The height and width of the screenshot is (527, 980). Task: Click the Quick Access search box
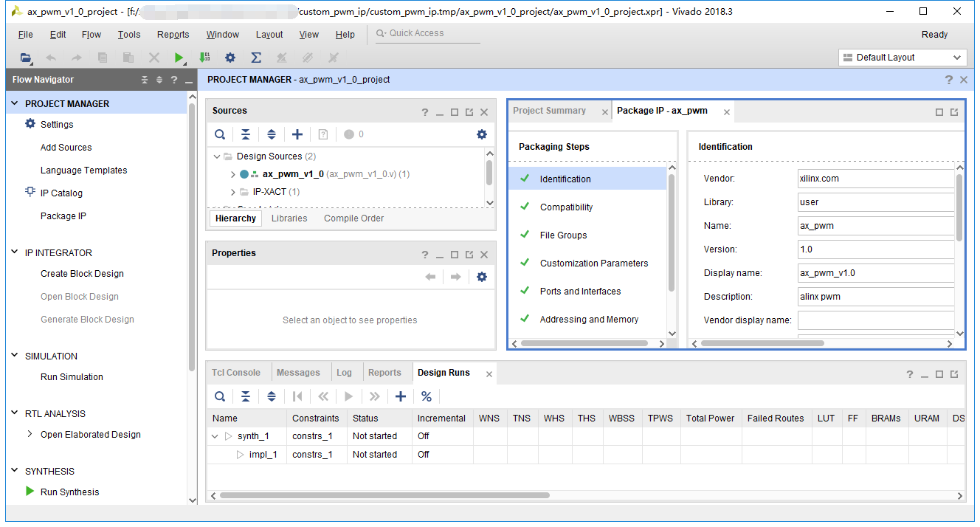[428, 34]
